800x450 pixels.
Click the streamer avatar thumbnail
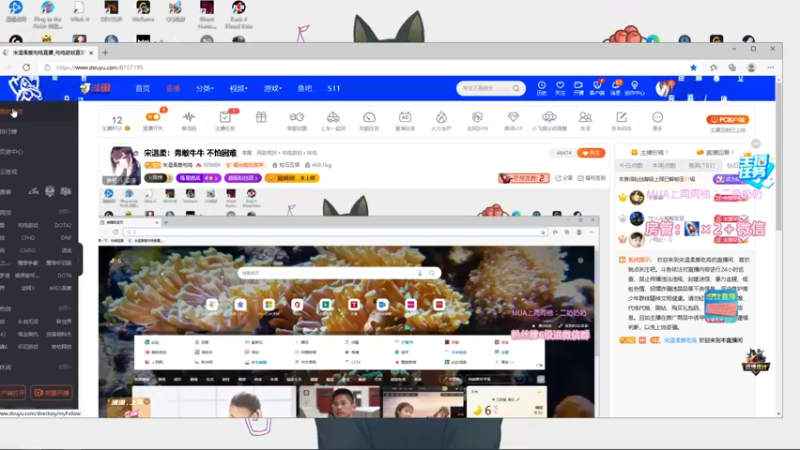[x=122, y=165]
